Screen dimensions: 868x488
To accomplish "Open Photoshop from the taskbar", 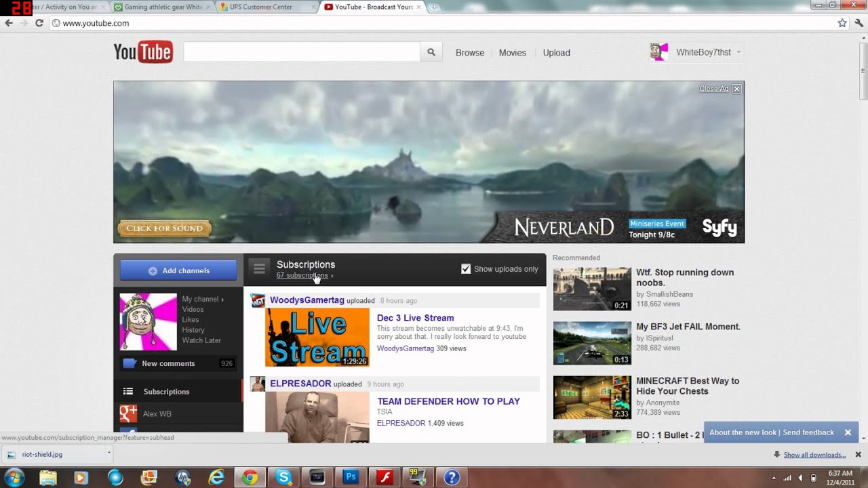I will (351, 477).
